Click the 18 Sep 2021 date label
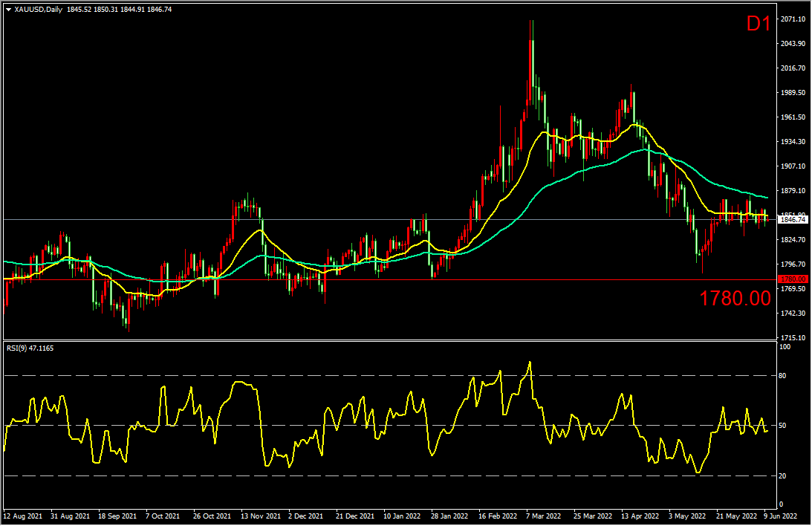812x526 pixels. 117,516
